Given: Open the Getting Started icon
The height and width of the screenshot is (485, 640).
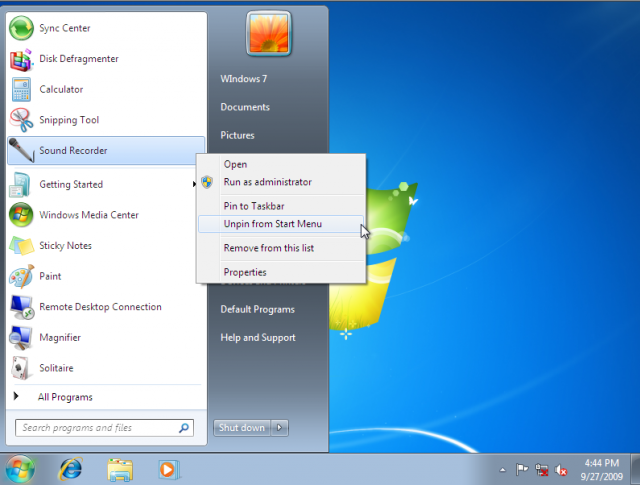Looking at the screenshot, I should click(20, 185).
